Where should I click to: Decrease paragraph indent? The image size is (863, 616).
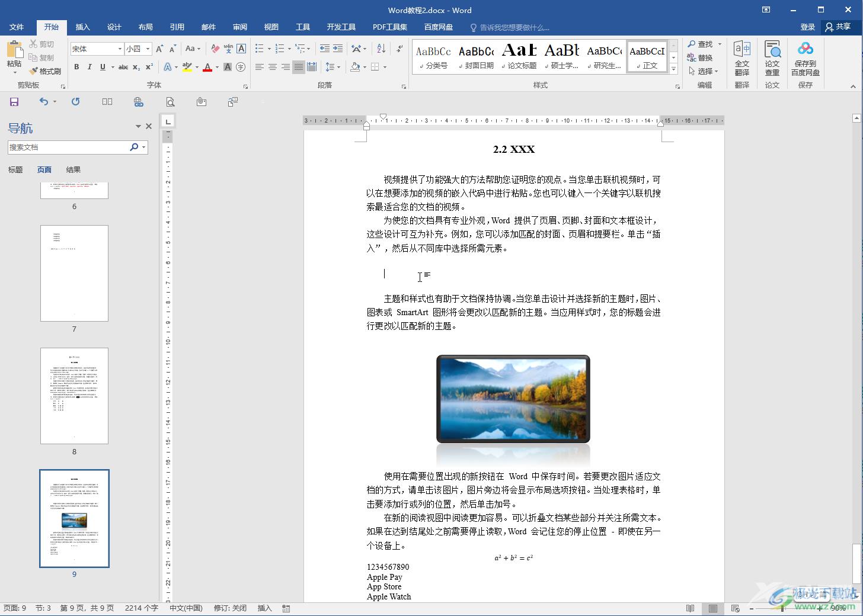[324, 49]
